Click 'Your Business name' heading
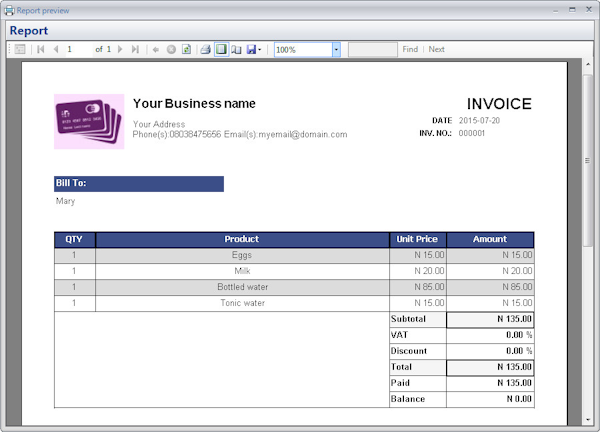 click(x=194, y=104)
